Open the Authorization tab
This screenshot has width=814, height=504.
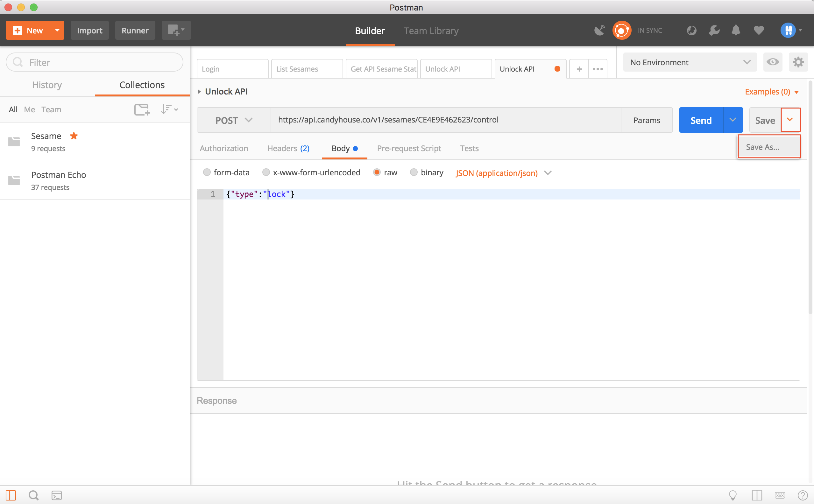click(224, 148)
